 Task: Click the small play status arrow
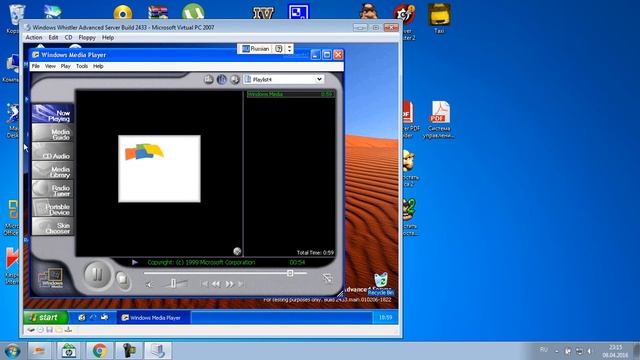point(135,262)
